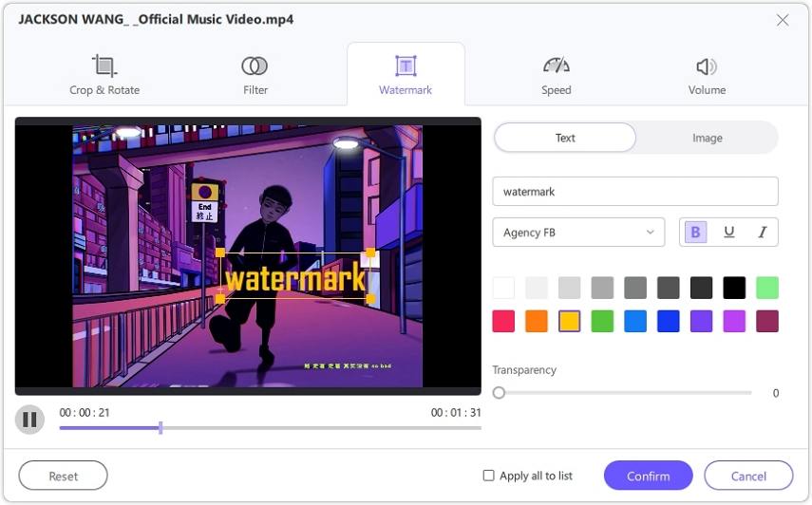812x505 pixels.
Task: Pick the medium gray swatch
Action: point(635,288)
